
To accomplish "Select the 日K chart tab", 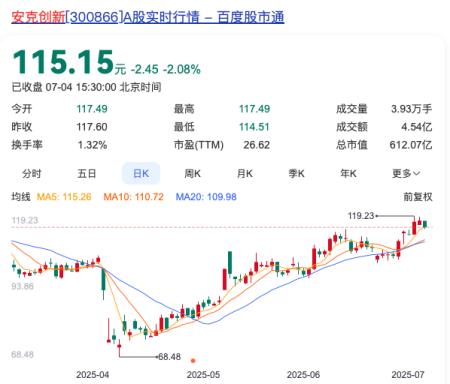I will point(141,173).
